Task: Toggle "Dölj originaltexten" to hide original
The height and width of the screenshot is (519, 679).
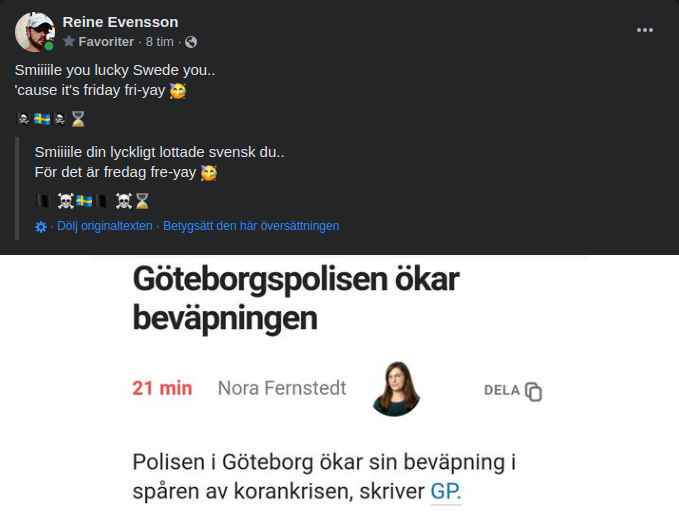Action: coord(104,226)
